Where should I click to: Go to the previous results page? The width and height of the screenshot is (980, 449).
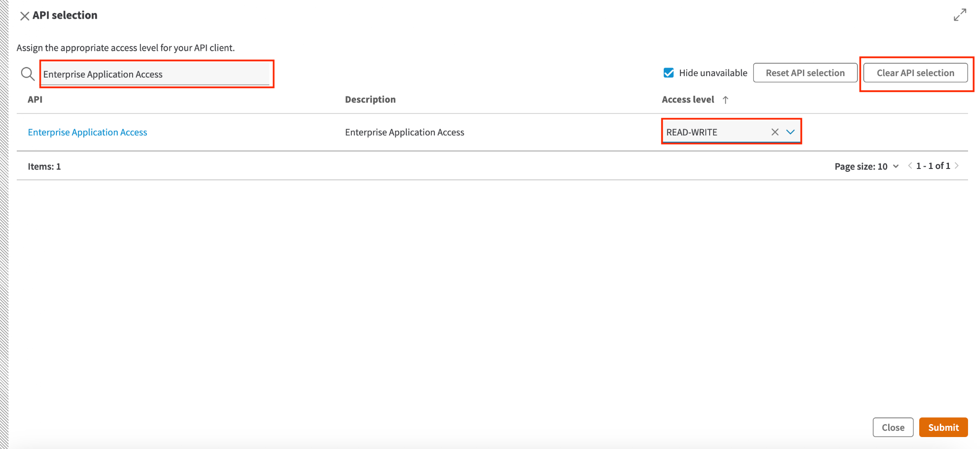point(910,166)
